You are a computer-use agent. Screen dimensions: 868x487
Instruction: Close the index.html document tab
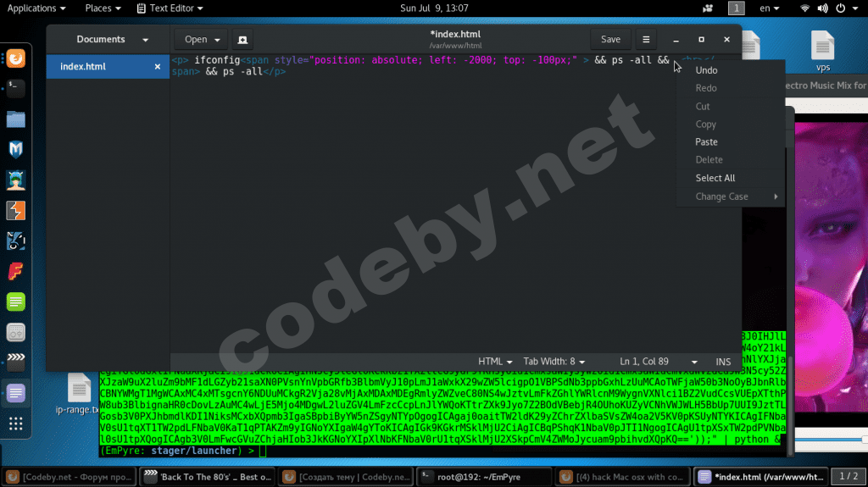click(x=157, y=66)
